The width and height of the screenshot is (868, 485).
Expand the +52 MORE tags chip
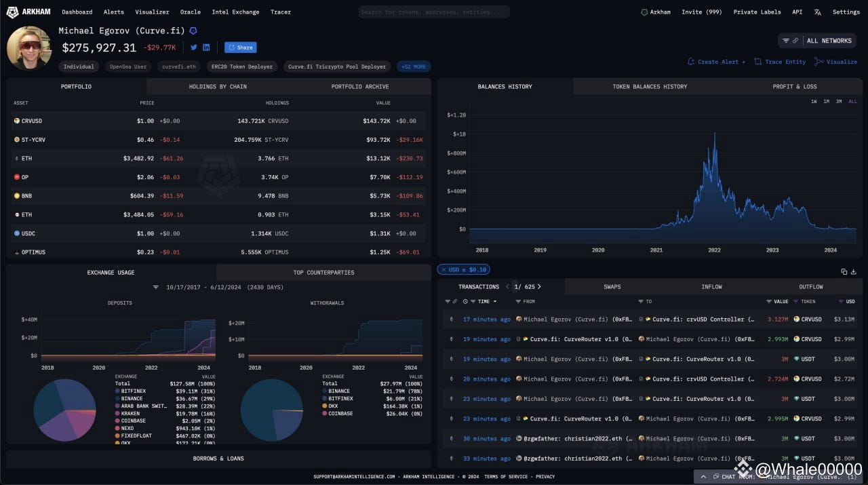tap(414, 66)
